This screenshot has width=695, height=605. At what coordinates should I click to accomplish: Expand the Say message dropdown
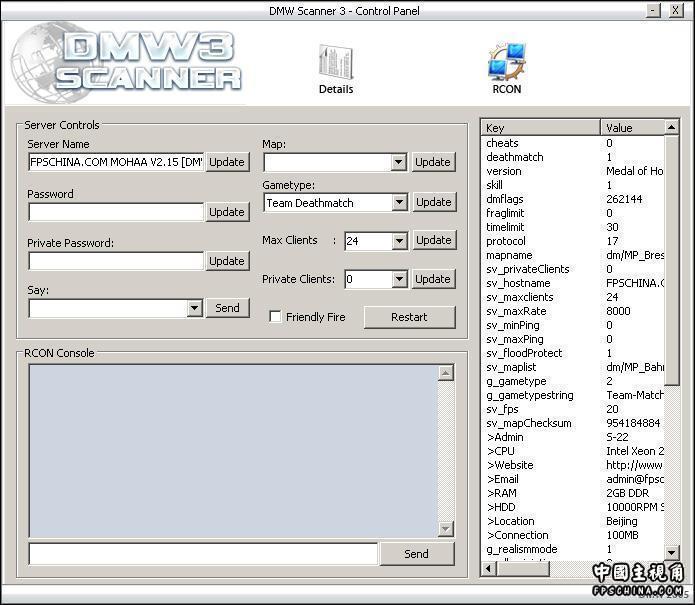click(x=195, y=308)
